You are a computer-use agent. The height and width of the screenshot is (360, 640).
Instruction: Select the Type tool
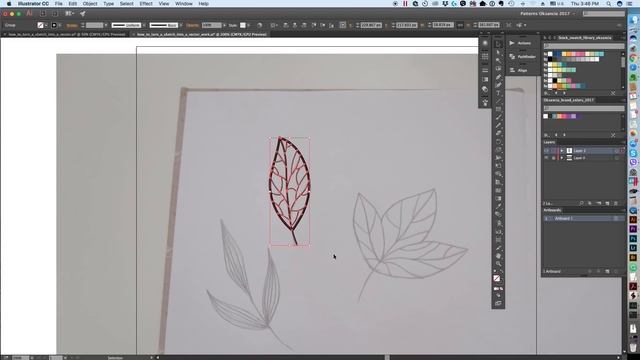[x=498, y=93]
